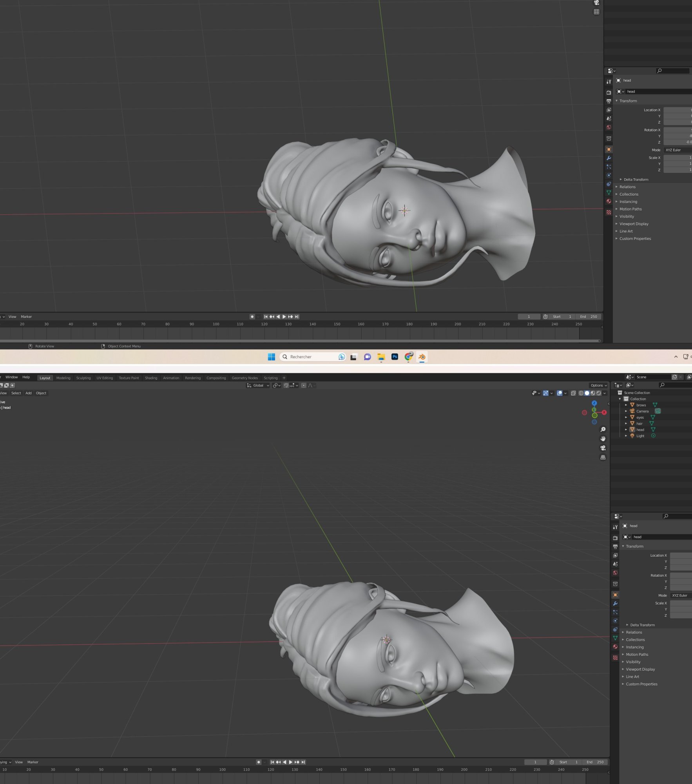This screenshot has height=784, width=692.
Task: Toggle viewport overlays button
Action: coord(560,393)
